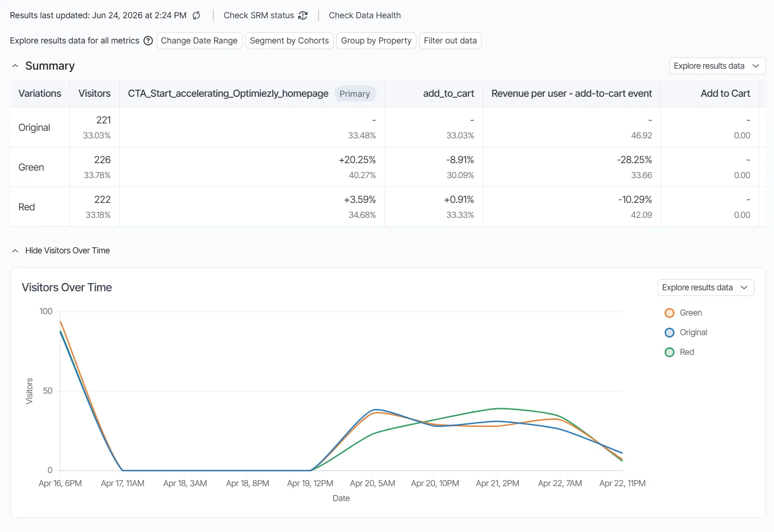This screenshot has width=774, height=532.
Task: Click Filter out data button
Action: click(450, 41)
